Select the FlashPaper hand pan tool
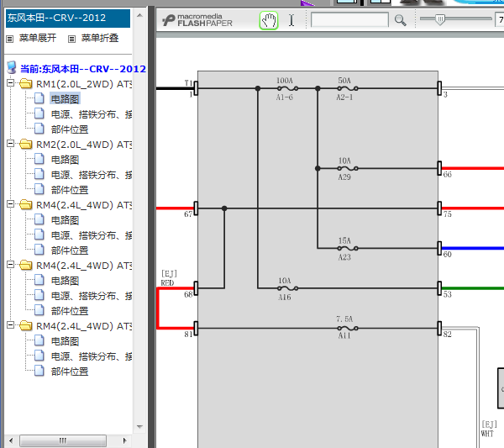The height and width of the screenshot is (448, 504). pos(269,20)
